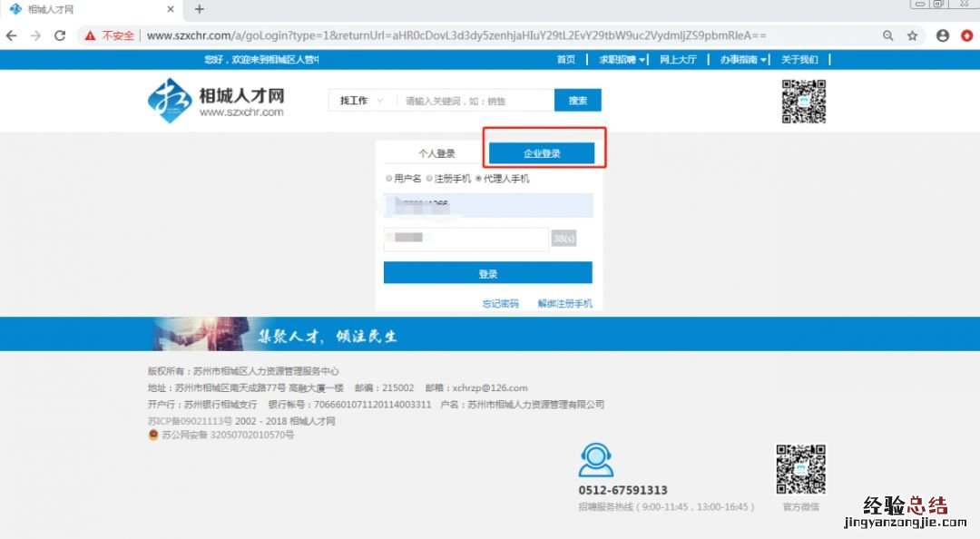
Task: Select the 用户名 radio button
Action: pyautogui.click(x=389, y=179)
